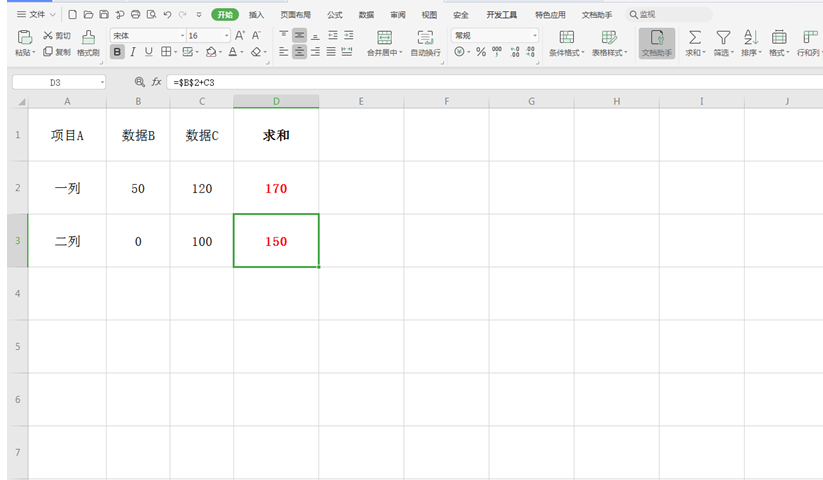Viewport: 823px width, 480px height.
Task: Click the New document icon
Action: coord(72,15)
